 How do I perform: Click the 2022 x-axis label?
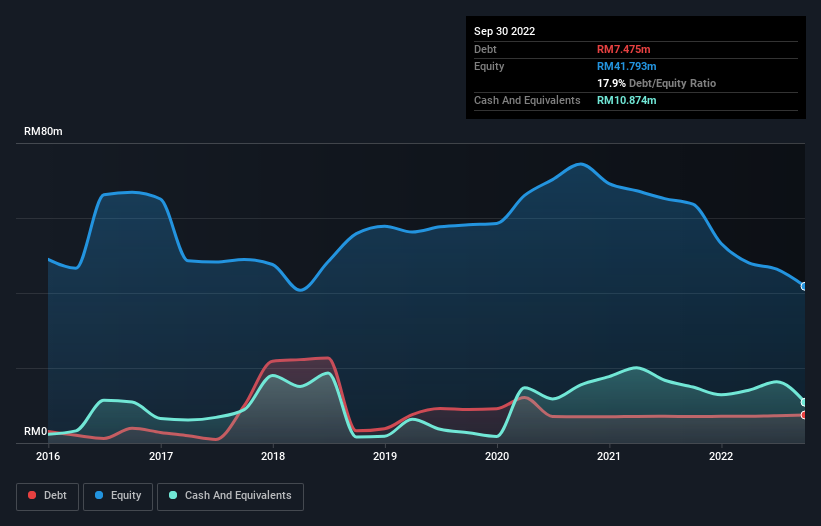tap(721, 456)
